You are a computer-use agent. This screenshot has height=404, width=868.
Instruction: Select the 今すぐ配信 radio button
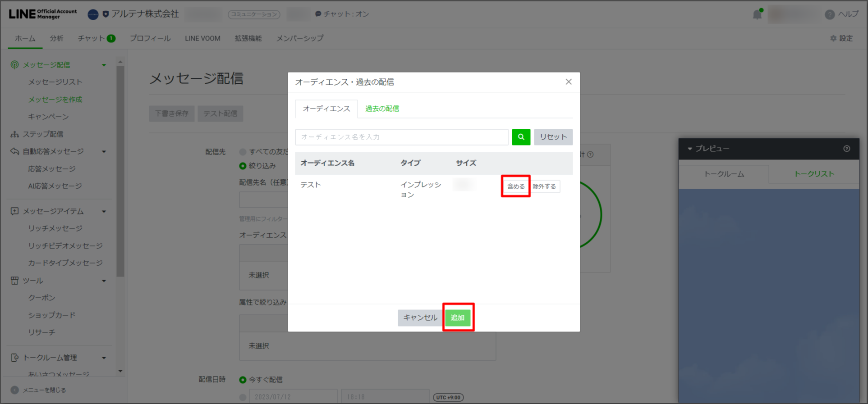(x=243, y=380)
